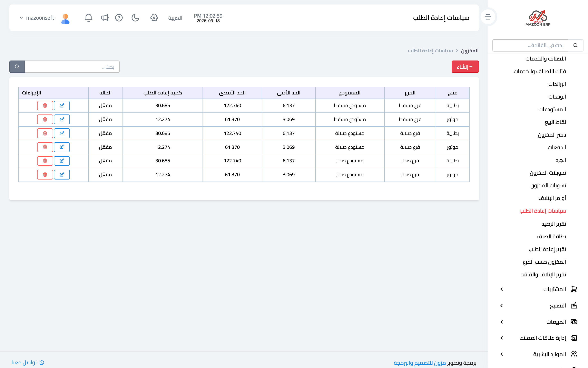588x368 pixels.
Task: Focus the table search input field
Action: 72,67
